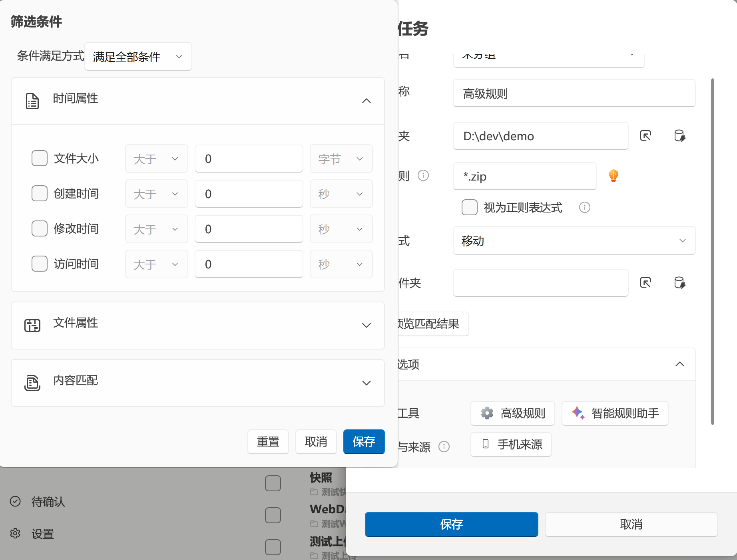The width and height of the screenshot is (737, 560).
Task: Click 重置 in the filter dialog
Action: 268,442
